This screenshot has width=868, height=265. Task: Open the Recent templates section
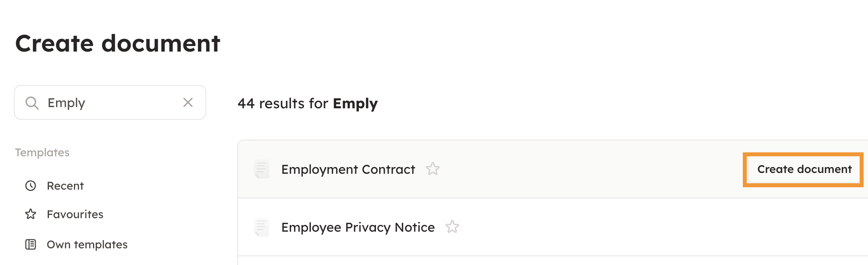click(65, 186)
